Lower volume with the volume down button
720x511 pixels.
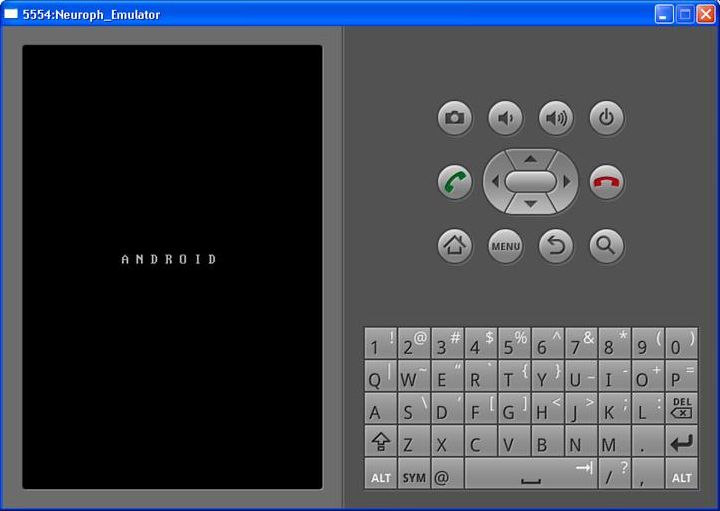[505, 119]
